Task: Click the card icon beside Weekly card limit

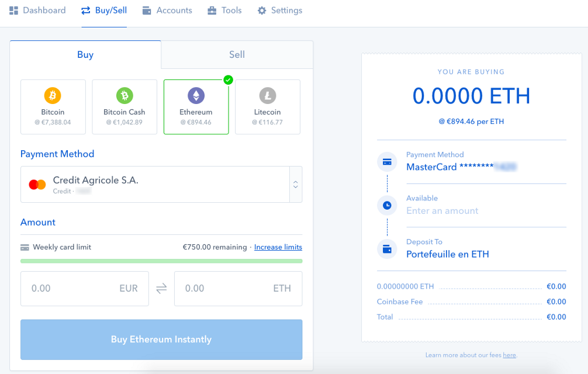Action: [25, 247]
